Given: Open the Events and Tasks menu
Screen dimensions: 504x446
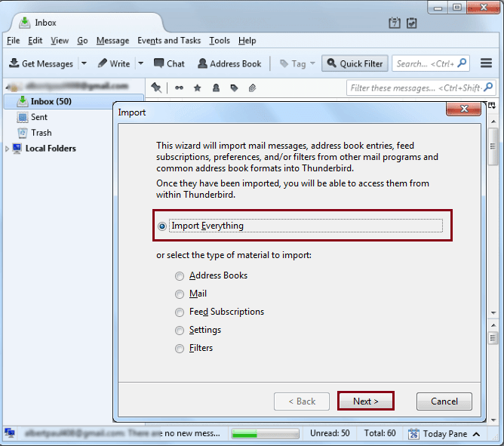Looking at the screenshot, I should click(169, 41).
